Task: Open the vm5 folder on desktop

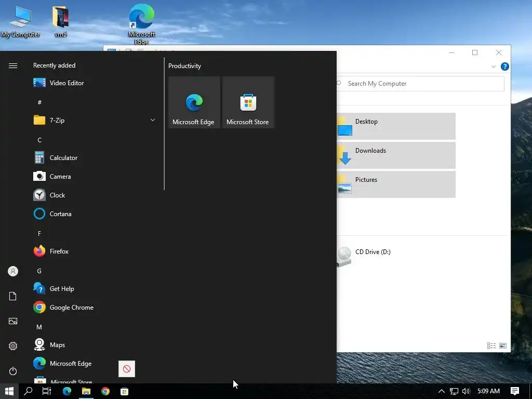Action: pos(60,21)
